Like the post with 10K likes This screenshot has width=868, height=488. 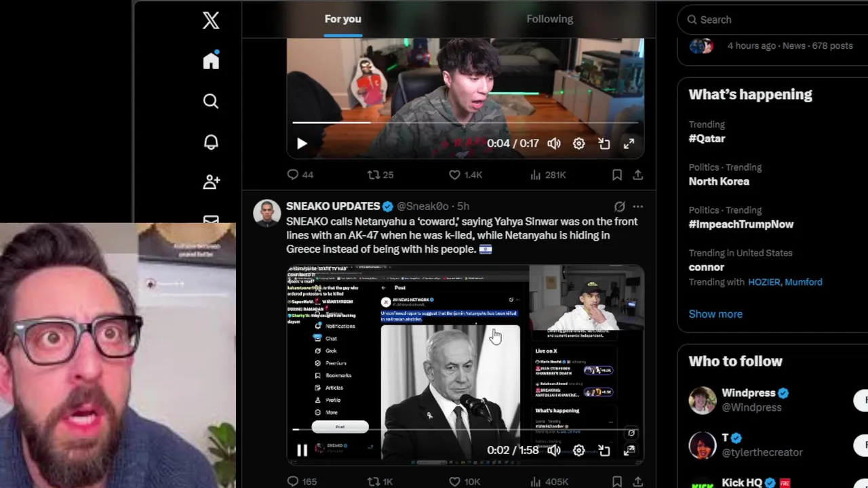pyautogui.click(x=465, y=481)
